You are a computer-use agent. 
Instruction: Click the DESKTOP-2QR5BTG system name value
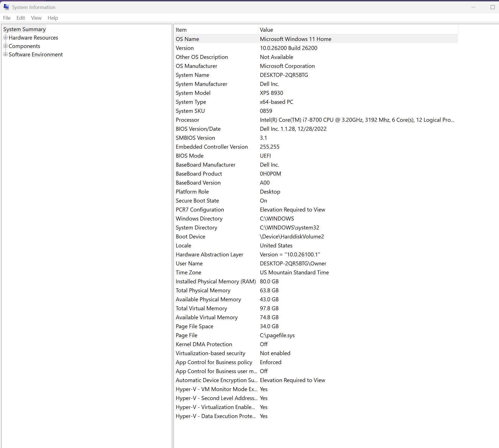click(x=284, y=75)
